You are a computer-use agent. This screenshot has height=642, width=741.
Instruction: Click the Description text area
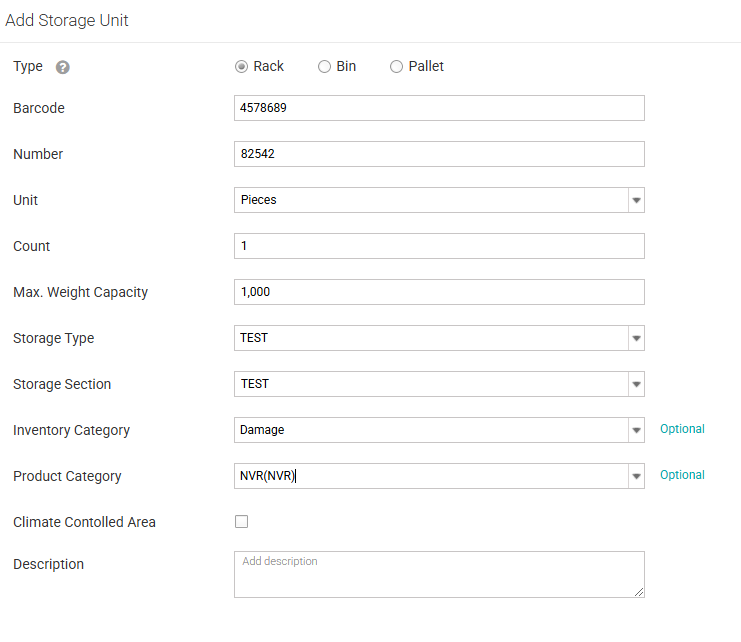tap(438, 574)
